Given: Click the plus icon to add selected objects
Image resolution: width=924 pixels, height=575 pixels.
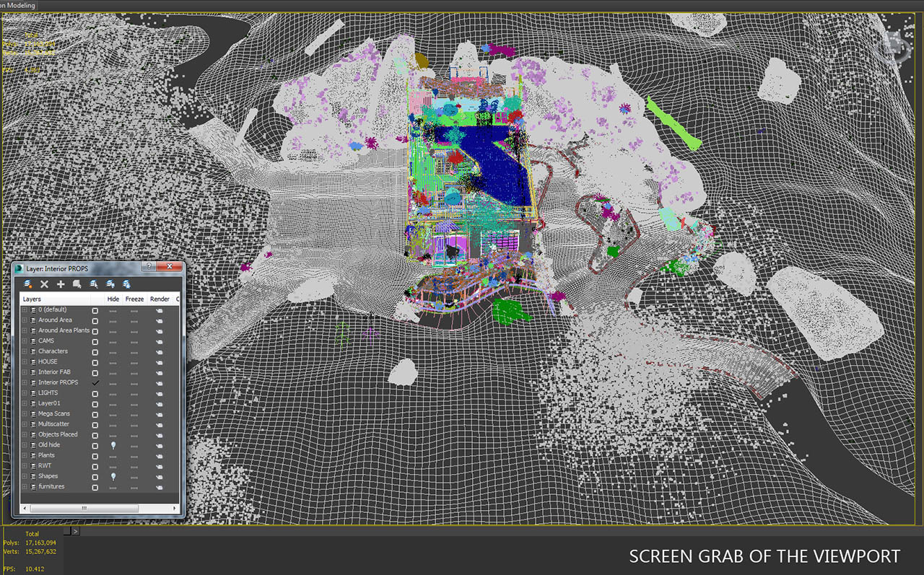Looking at the screenshot, I should 61,284.
